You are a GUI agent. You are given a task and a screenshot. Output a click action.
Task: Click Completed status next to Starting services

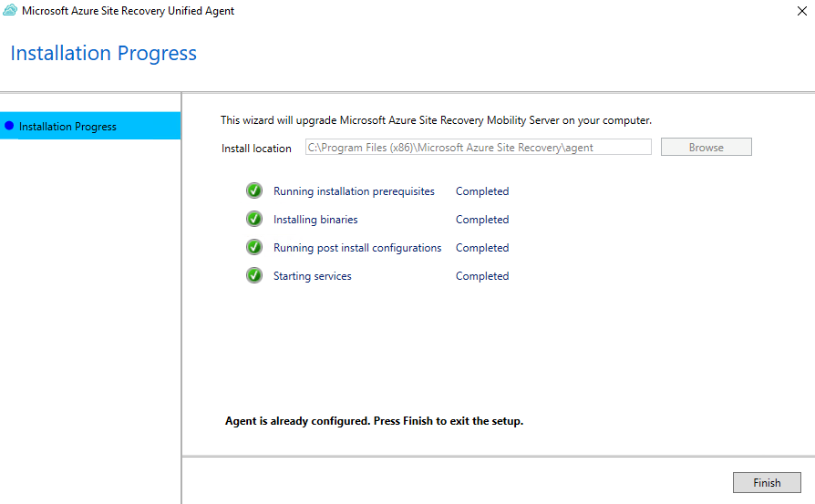click(482, 276)
